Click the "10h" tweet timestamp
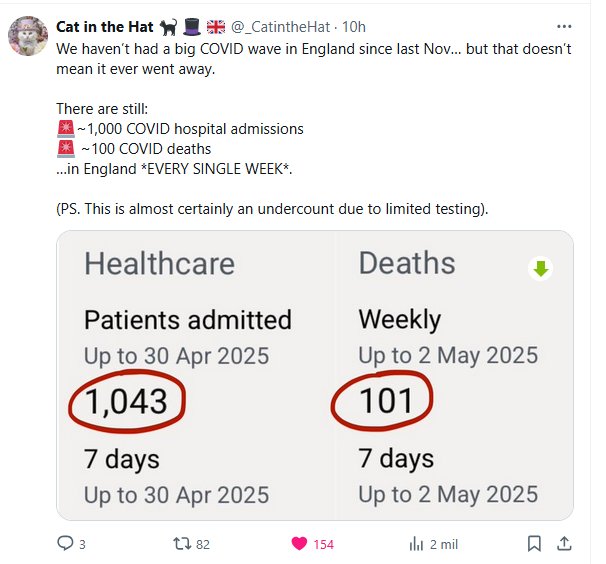This screenshot has height=564, width=606. (354, 27)
